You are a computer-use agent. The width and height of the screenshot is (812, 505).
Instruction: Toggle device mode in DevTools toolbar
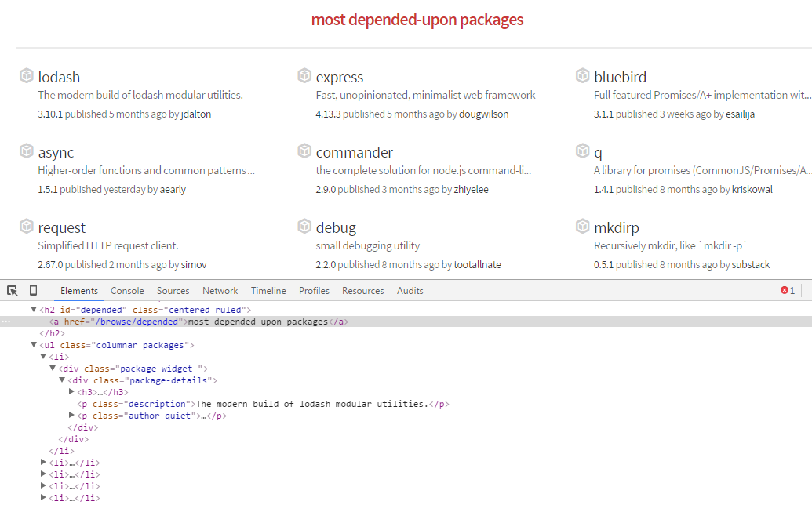tap(31, 290)
